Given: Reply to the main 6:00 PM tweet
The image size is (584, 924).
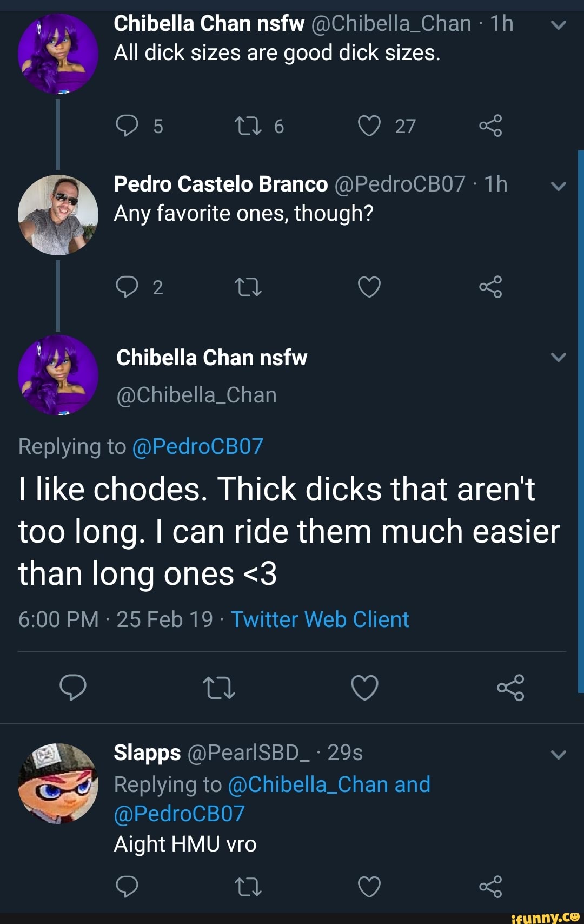Looking at the screenshot, I should (73, 688).
